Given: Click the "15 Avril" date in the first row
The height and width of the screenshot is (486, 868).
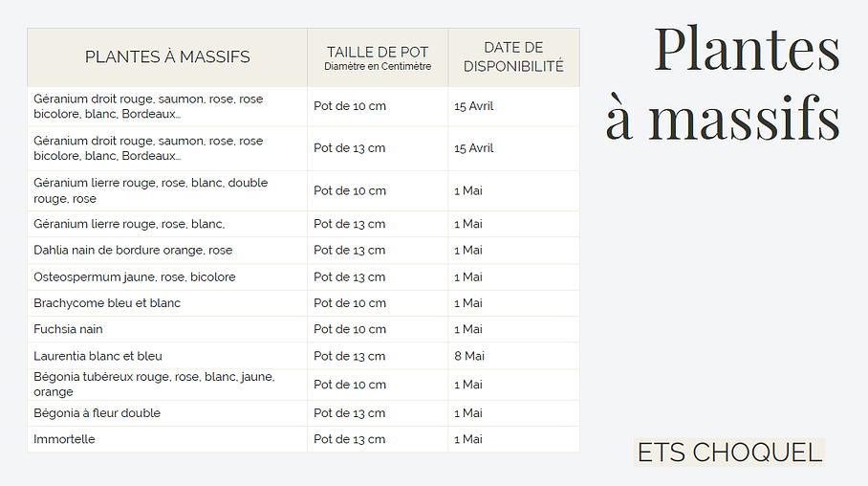Looking at the screenshot, I should click(x=474, y=106).
